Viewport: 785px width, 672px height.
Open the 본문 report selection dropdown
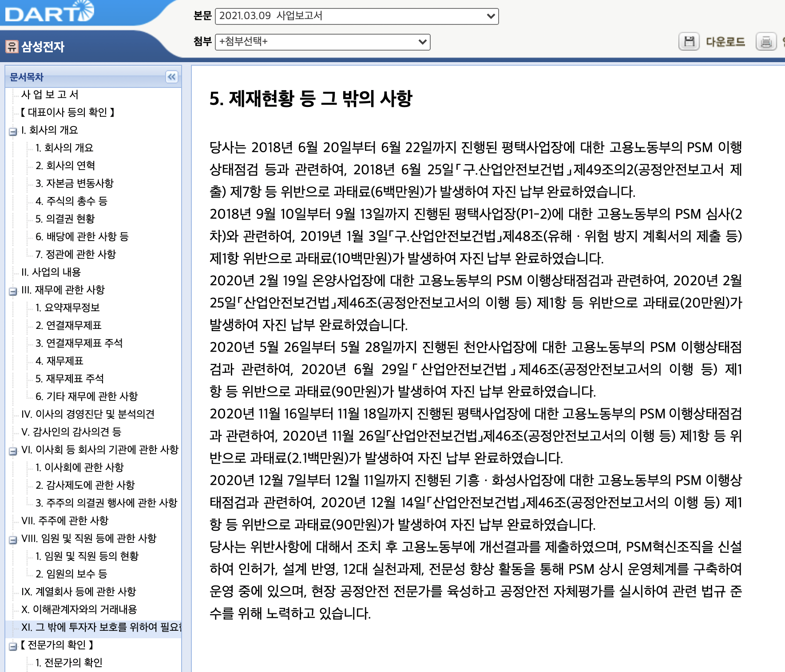(x=357, y=16)
